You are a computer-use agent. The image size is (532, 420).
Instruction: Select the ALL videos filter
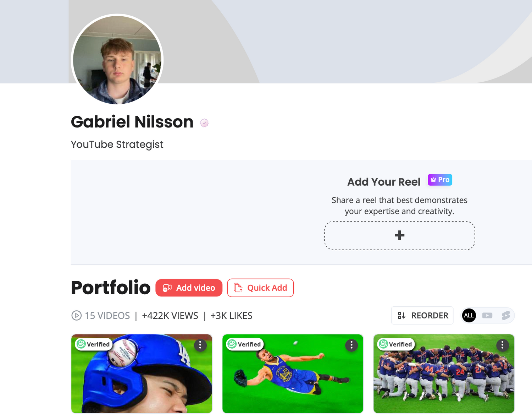(469, 315)
